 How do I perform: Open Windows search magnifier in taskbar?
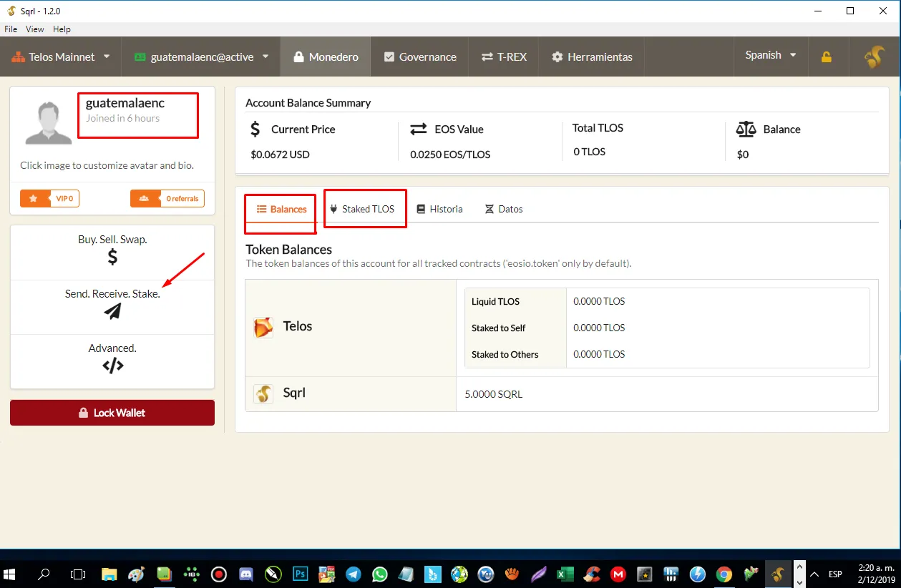click(44, 574)
